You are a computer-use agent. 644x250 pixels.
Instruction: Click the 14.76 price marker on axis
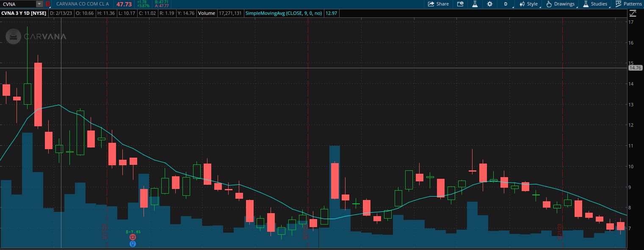coord(635,68)
